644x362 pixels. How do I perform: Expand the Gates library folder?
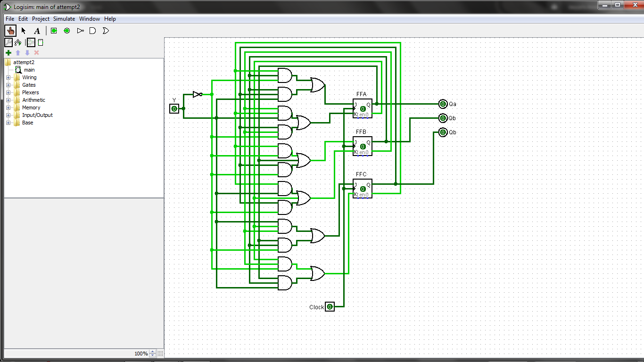[8, 85]
